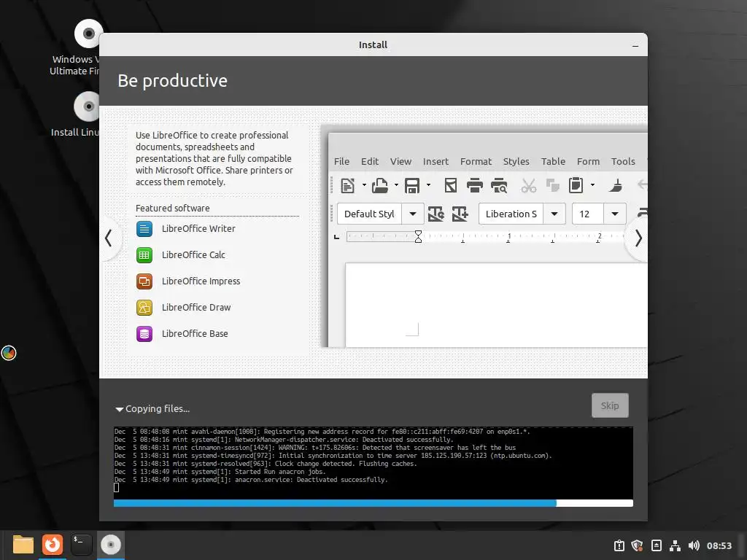Open the View menu in Writer preview

[x=400, y=161]
